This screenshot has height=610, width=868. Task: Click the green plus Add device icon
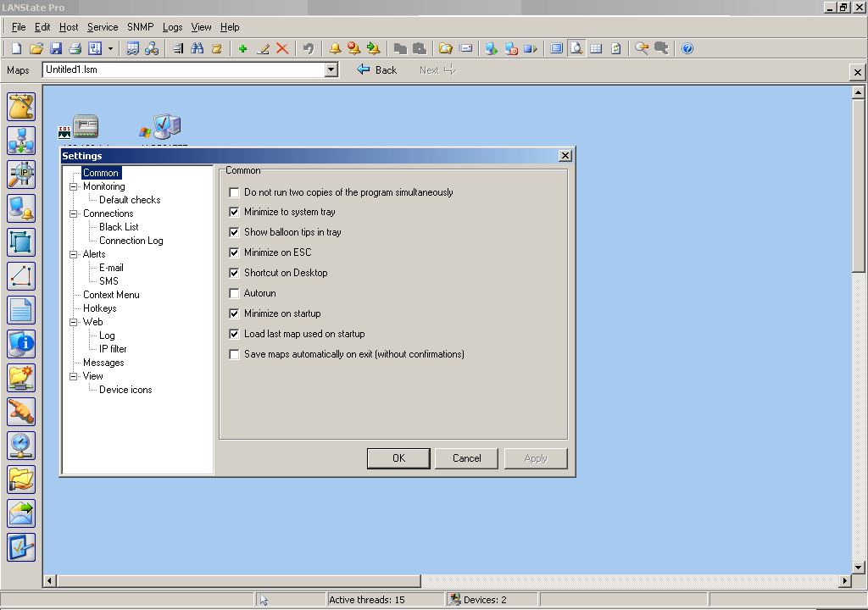(242, 48)
